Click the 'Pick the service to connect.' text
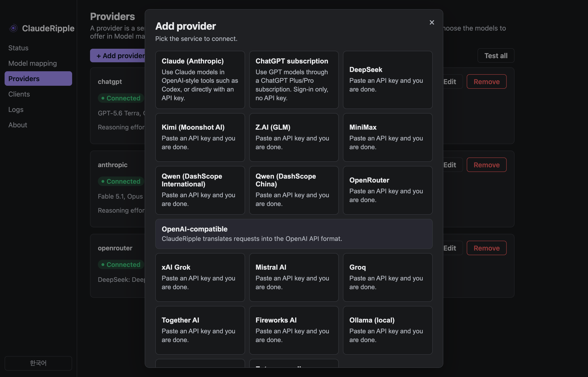 pos(196,39)
